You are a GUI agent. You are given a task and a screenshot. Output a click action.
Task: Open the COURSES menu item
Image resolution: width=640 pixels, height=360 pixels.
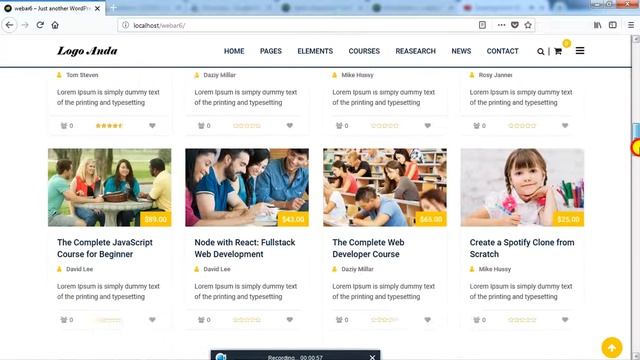tap(364, 51)
